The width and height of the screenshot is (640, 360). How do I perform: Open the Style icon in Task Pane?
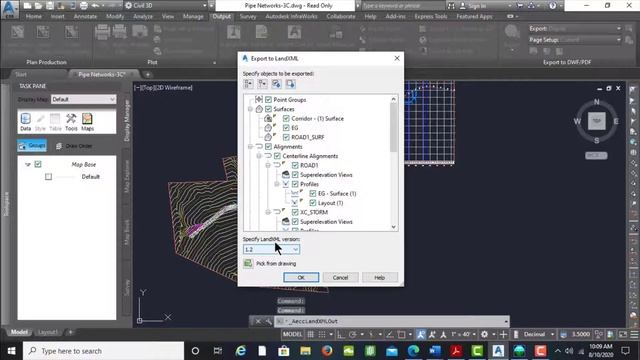40,122
